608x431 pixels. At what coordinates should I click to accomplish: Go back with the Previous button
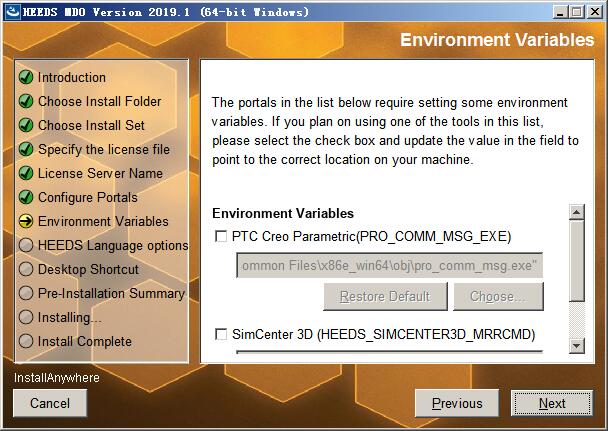click(457, 403)
